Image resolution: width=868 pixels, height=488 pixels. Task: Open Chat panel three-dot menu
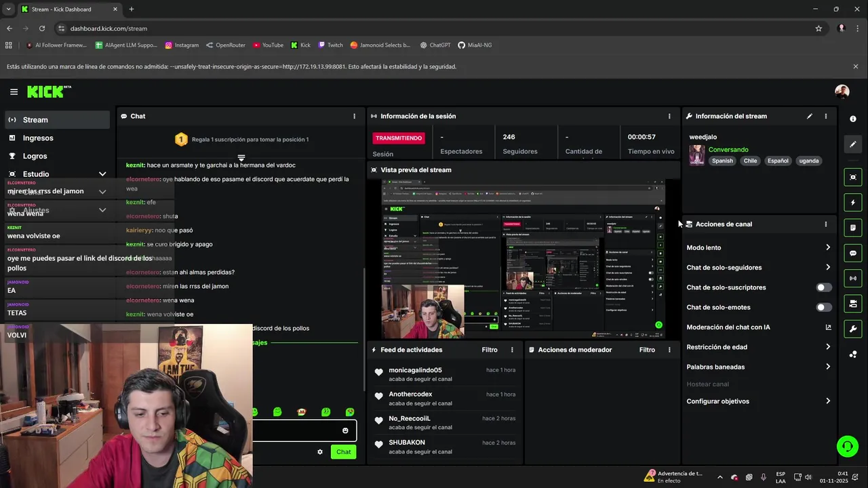(x=354, y=116)
